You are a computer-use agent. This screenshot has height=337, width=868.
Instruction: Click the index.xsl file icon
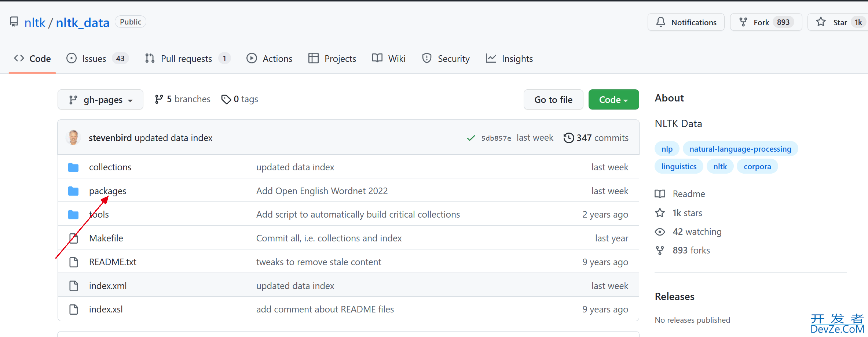coord(74,310)
